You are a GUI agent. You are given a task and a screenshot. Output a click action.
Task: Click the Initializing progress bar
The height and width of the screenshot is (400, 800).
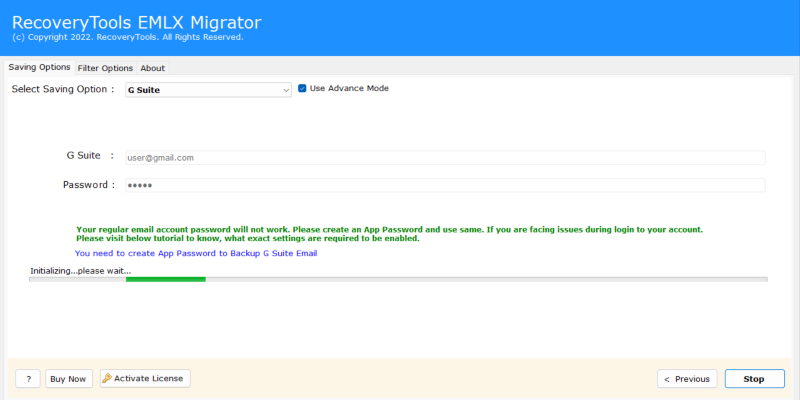[x=398, y=279]
